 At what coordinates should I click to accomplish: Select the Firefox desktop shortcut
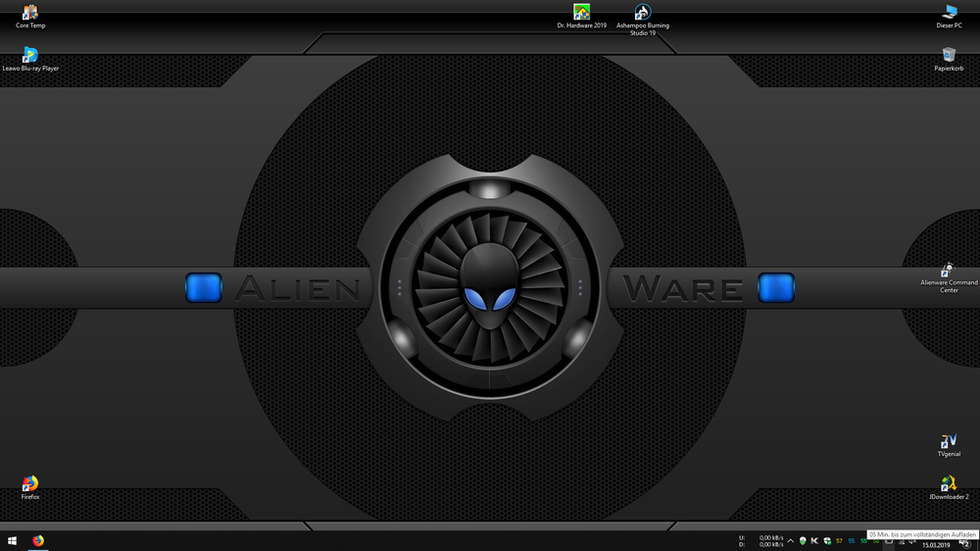[x=29, y=484]
